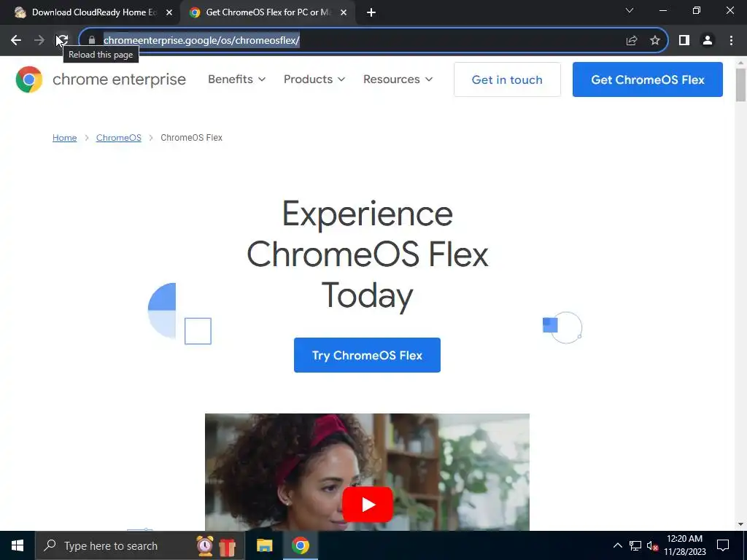This screenshot has width=747, height=560.
Task: Click the Get ChromeOS Flex button
Action: coord(648,79)
